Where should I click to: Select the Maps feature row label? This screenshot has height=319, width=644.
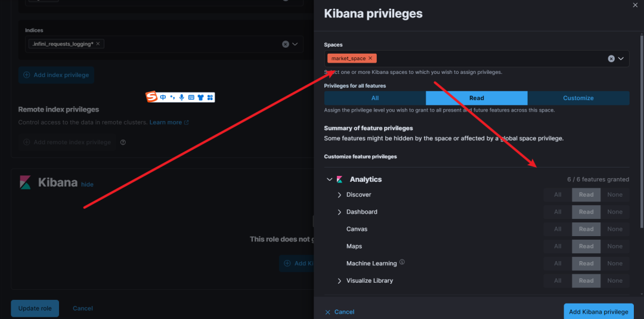pos(354,246)
